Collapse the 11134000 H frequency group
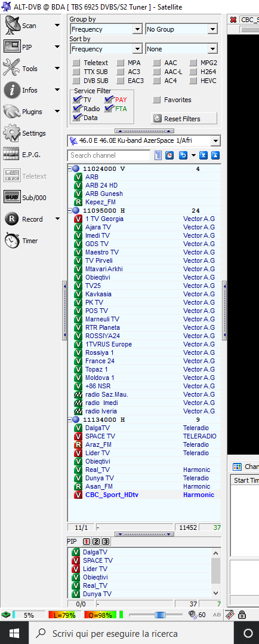 coord(70,420)
